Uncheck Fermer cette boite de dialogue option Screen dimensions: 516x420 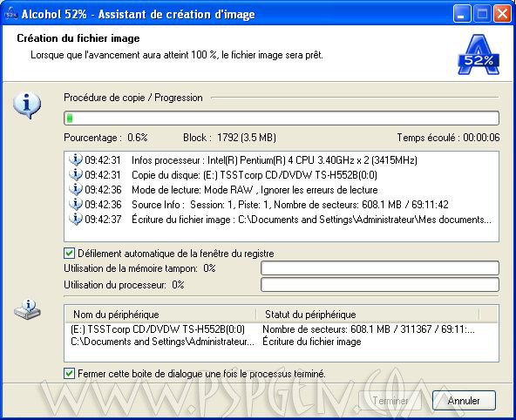click(69, 374)
